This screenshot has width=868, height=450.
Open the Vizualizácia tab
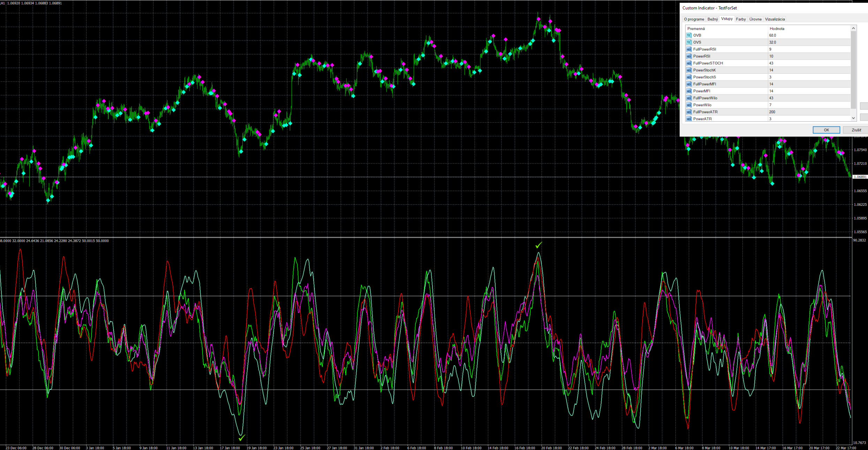[x=775, y=19]
